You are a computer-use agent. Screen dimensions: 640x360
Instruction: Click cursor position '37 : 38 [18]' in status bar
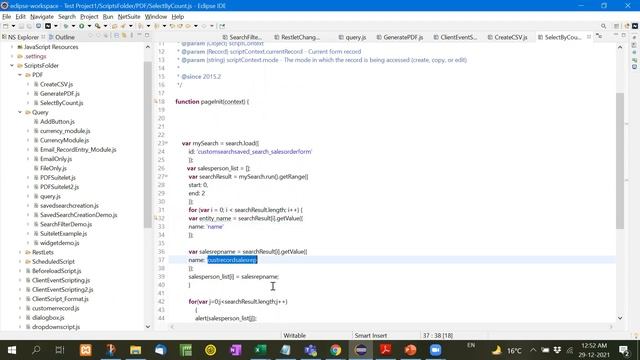click(438, 336)
